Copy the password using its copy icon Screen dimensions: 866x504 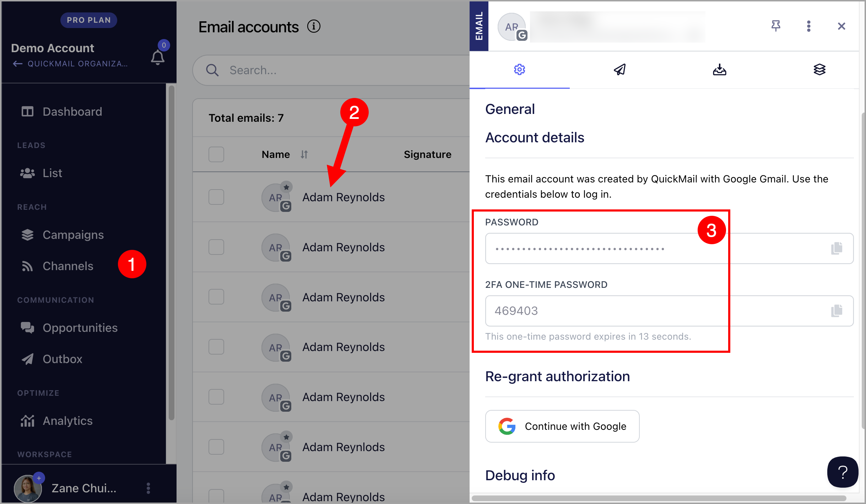tap(837, 248)
